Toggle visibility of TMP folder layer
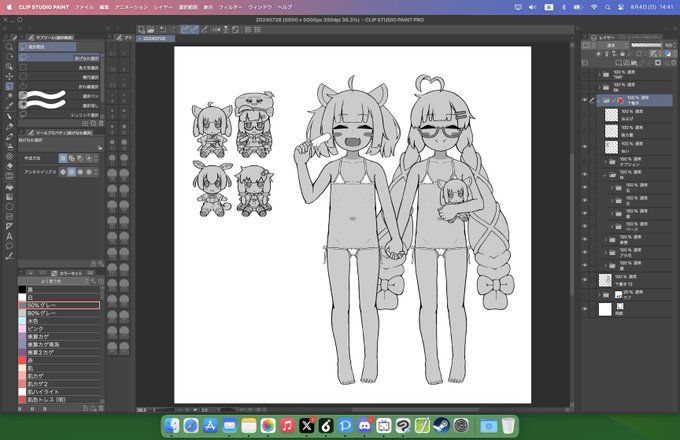The height and width of the screenshot is (440, 680). 585,75
